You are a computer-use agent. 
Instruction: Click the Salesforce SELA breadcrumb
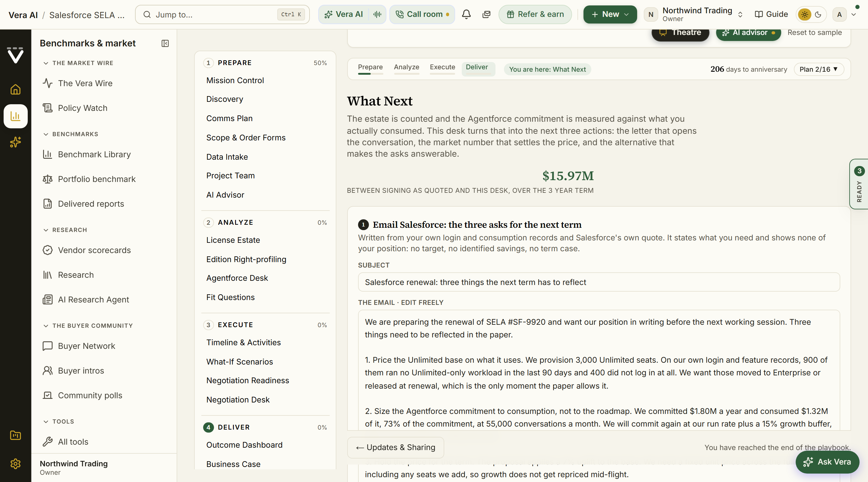(x=87, y=15)
